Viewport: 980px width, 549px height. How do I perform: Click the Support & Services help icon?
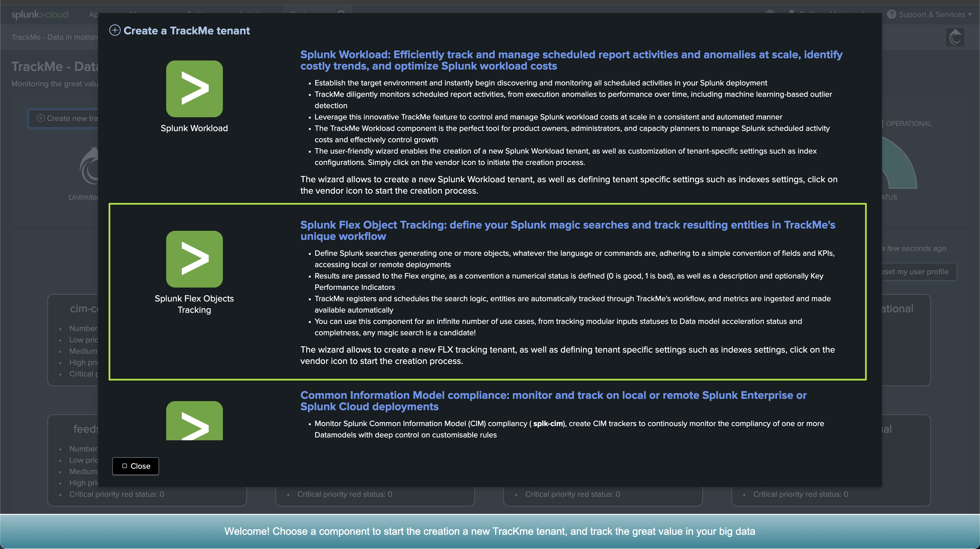click(891, 14)
